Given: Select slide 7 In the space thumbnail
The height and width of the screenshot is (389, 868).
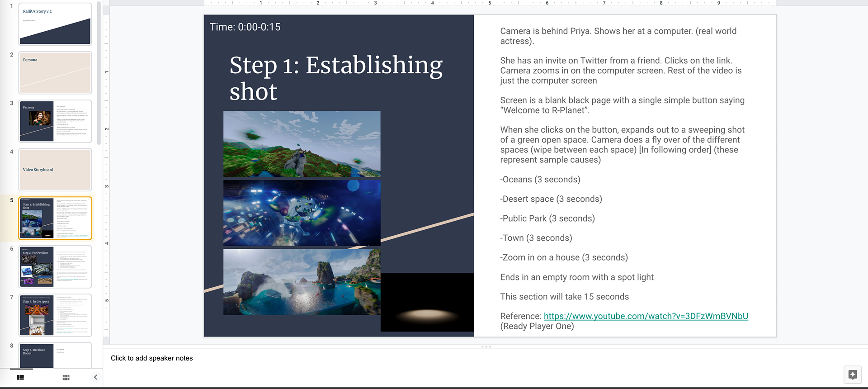Looking at the screenshot, I should coord(55,315).
